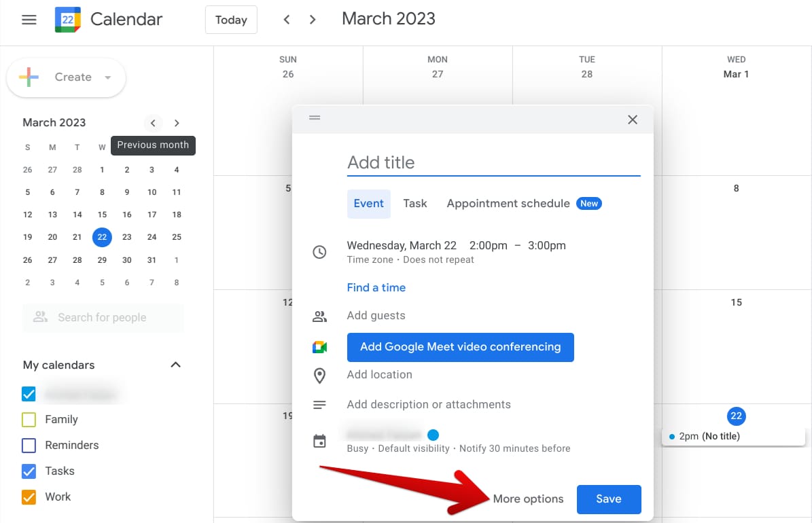Click the calendar icon beside owner name
The height and width of the screenshot is (523, 812).
pyautogui.click(x=319, y=441)
